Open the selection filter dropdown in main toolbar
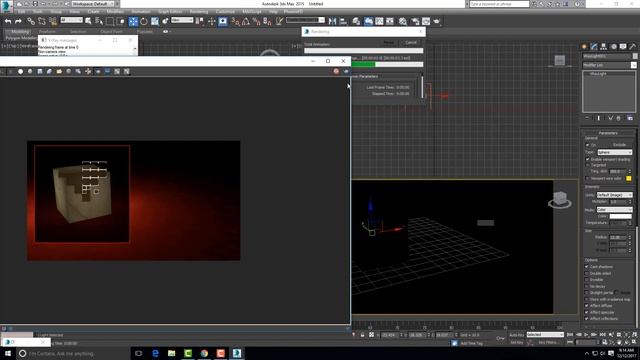Screen dimensions: 640x360 coord(71,20)
